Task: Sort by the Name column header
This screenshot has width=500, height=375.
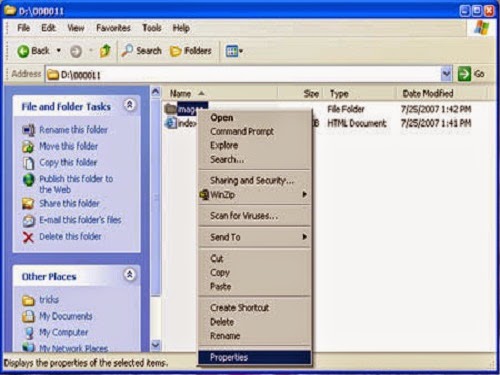Action: tap(220, 94)
